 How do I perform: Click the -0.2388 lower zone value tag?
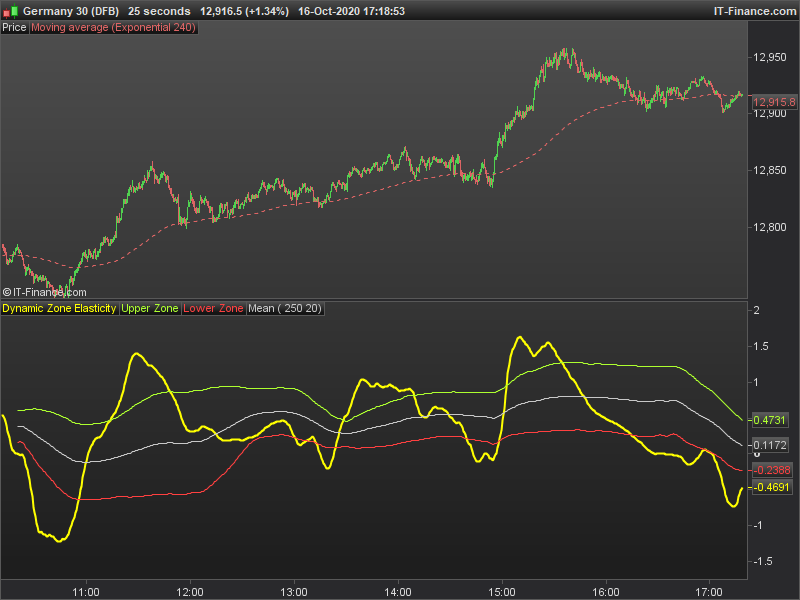(772, 470)
